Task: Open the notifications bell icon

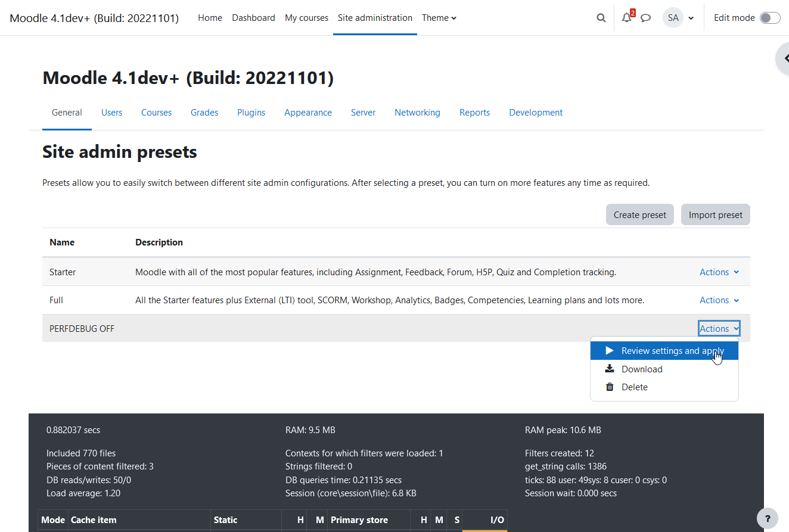Action: pos(626,18)
